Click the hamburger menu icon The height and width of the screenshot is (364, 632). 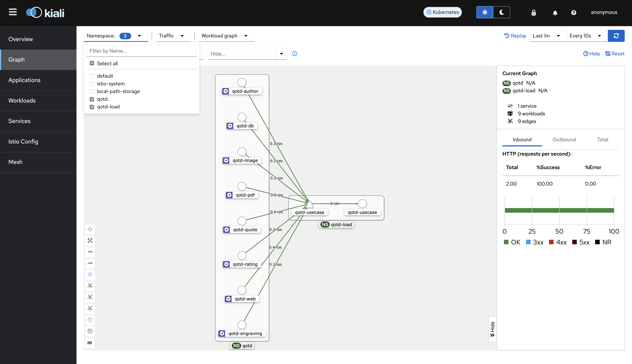tap(13, 12)
